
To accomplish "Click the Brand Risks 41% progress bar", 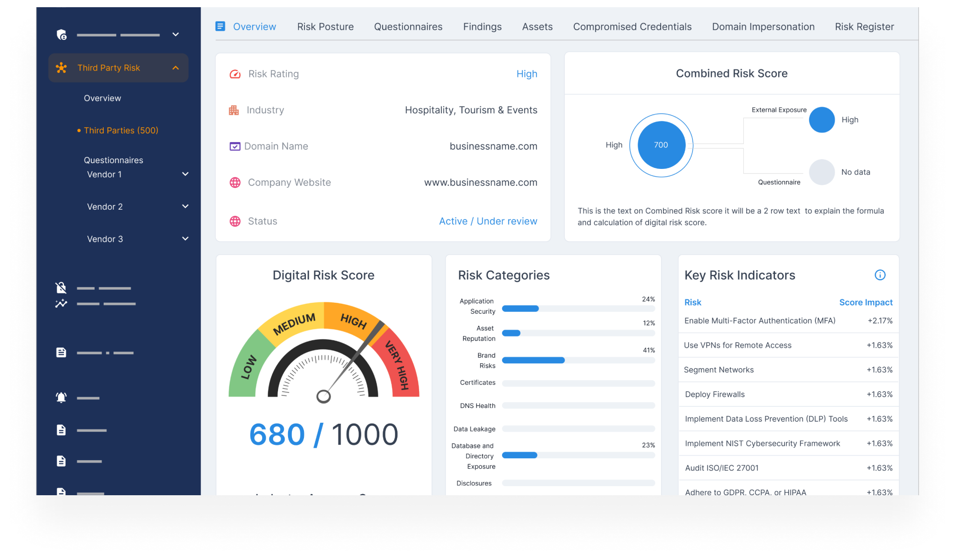I will click(578, 360).
